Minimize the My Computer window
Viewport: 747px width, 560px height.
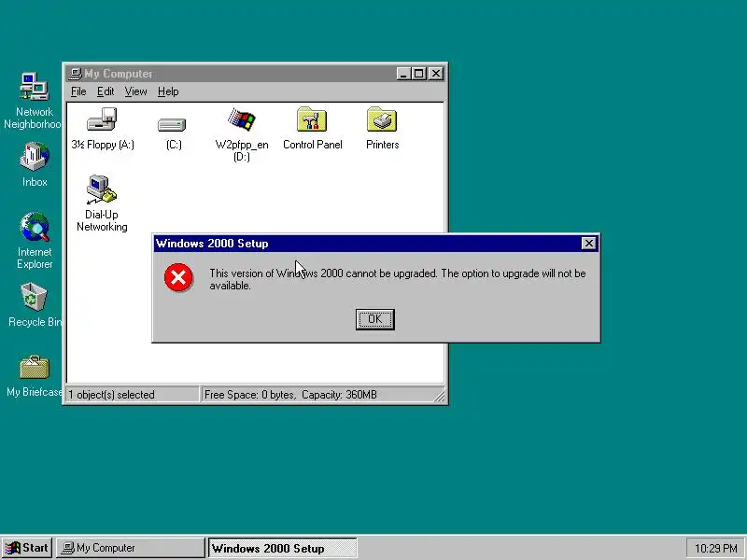point(403,74)
